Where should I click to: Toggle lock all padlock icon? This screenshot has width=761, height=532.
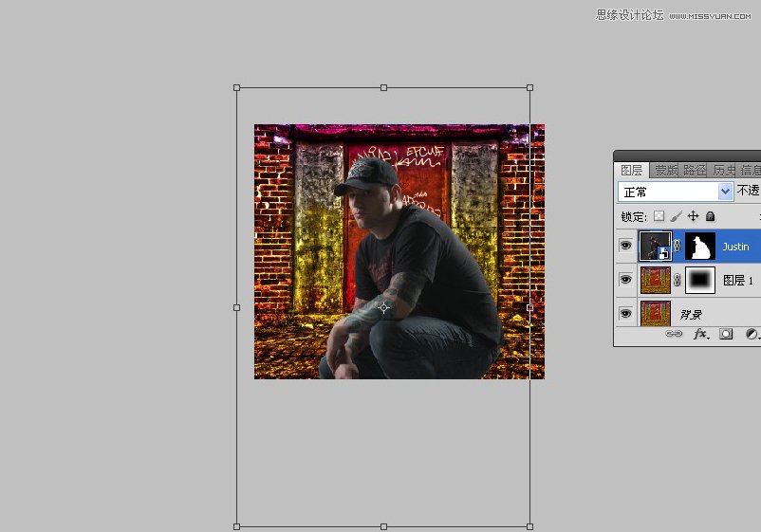(710, 216)
